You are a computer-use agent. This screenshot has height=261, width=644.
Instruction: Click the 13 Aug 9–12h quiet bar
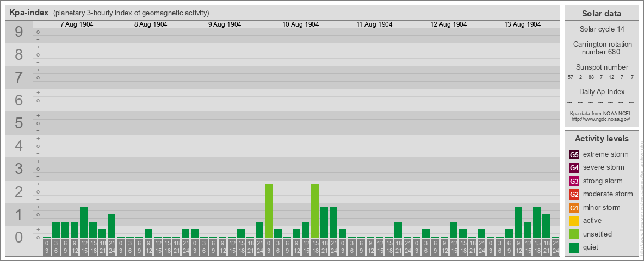click(x=518, y=222)
